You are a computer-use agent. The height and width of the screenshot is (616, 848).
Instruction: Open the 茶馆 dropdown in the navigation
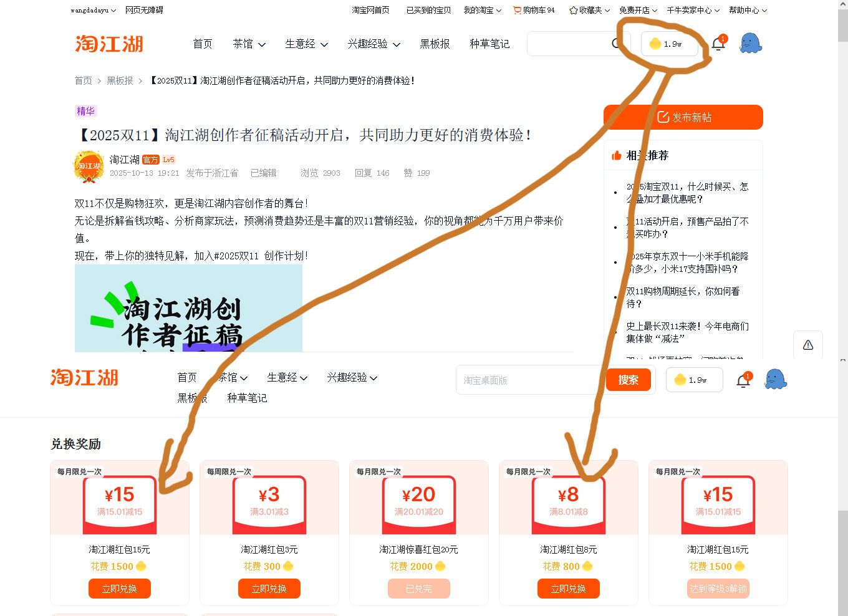coord(248,44)
